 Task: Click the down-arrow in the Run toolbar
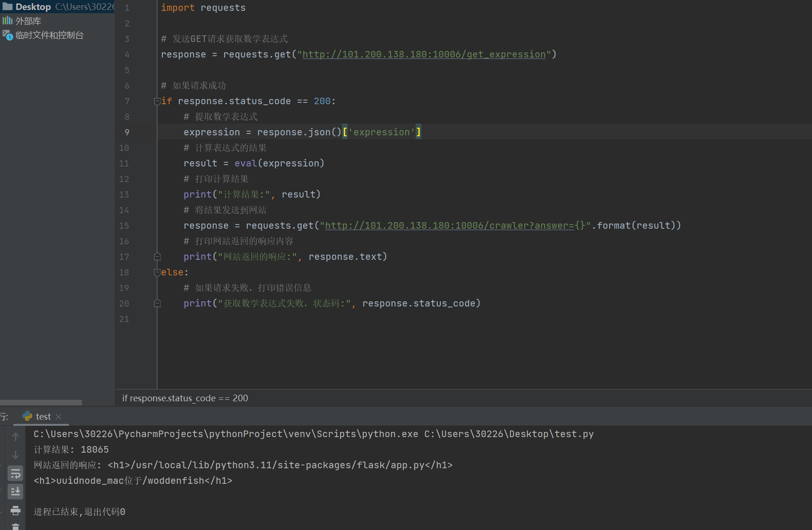point(16,455)
